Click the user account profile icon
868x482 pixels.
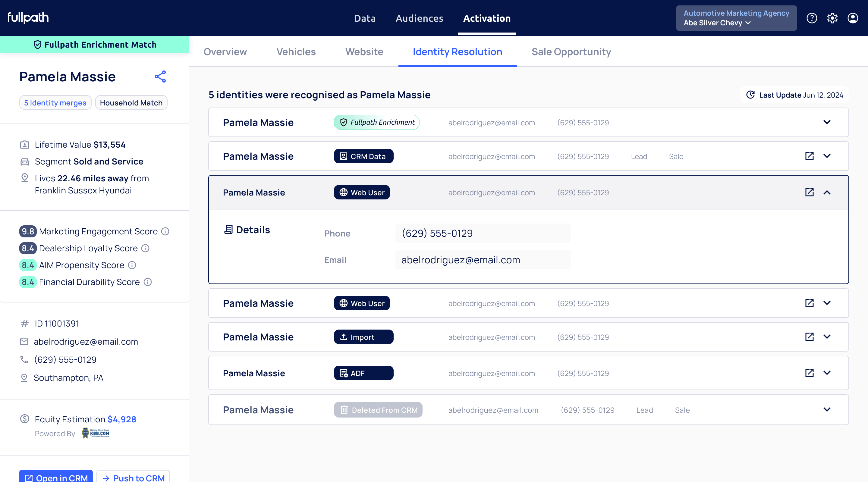pyautogui.click(x=853, y=18)
